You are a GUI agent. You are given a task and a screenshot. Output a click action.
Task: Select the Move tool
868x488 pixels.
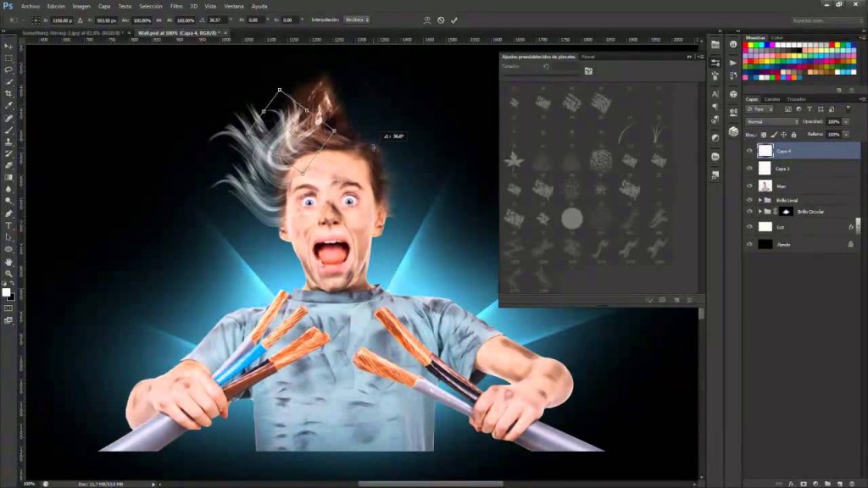[x=8, y=46]
